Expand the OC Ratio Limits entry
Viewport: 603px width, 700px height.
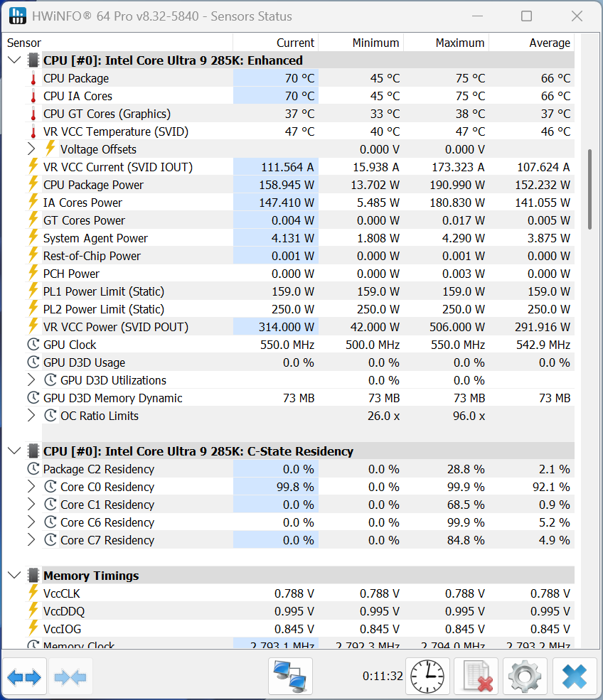click(x=31, y=416)
